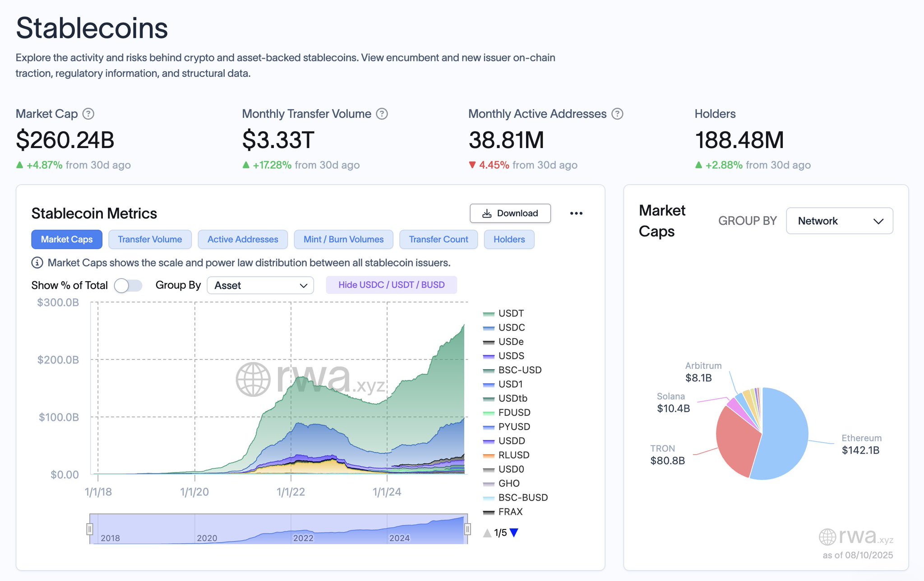Go to next legend page with down arrow
The image size is (924, 581).
click(x=514, y=533)
